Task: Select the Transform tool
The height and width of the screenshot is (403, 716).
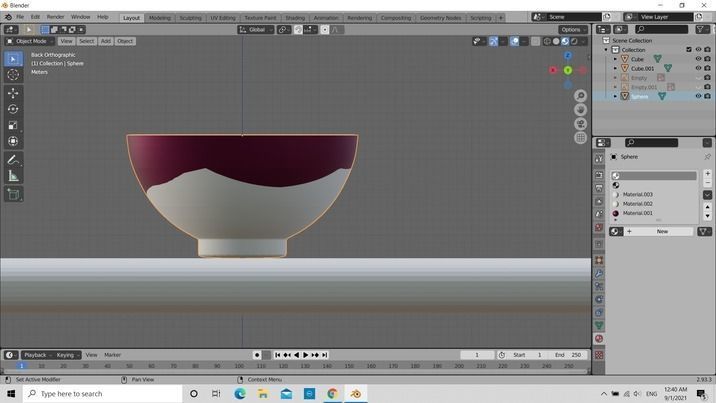Action: point(13,141)
